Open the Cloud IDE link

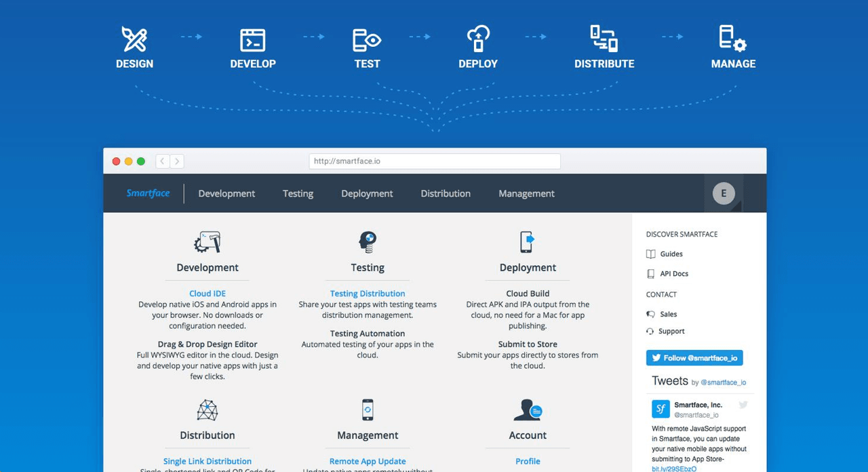click(208, 294)
